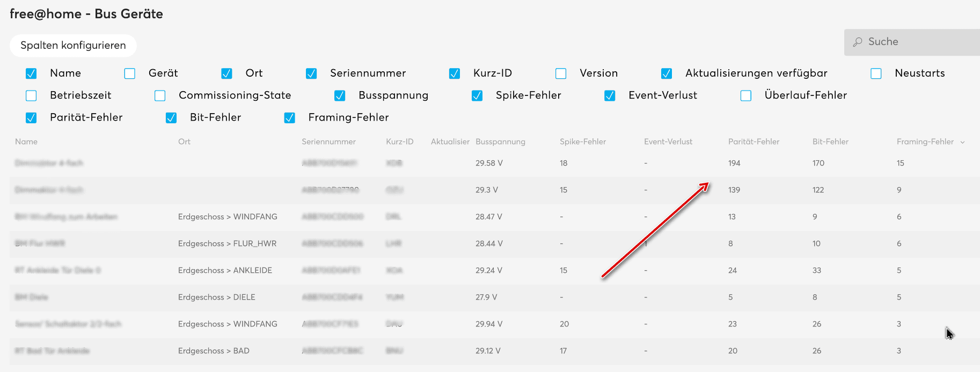
Task: Sort by Busspannung column header
Action: coord(500,142)
